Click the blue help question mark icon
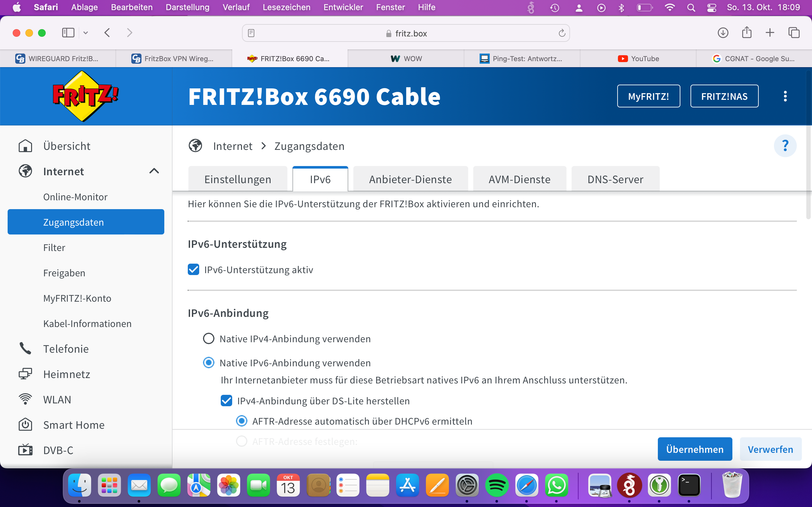 coord(785,146)
